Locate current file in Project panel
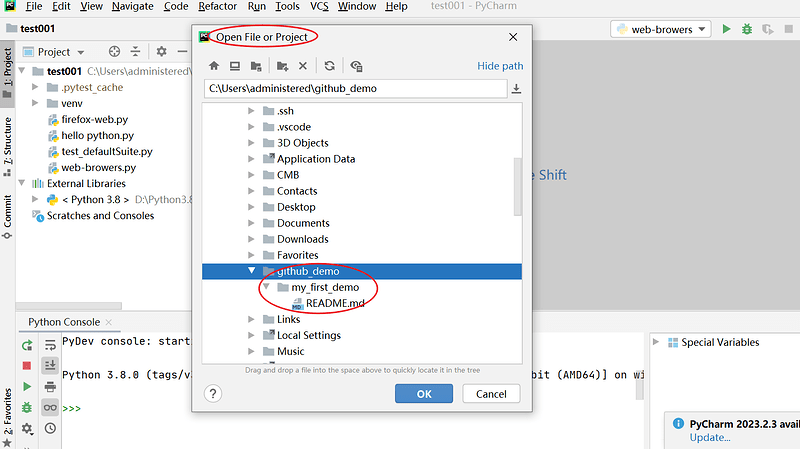Viewport: 800px width, 449px height. (114, 52)
